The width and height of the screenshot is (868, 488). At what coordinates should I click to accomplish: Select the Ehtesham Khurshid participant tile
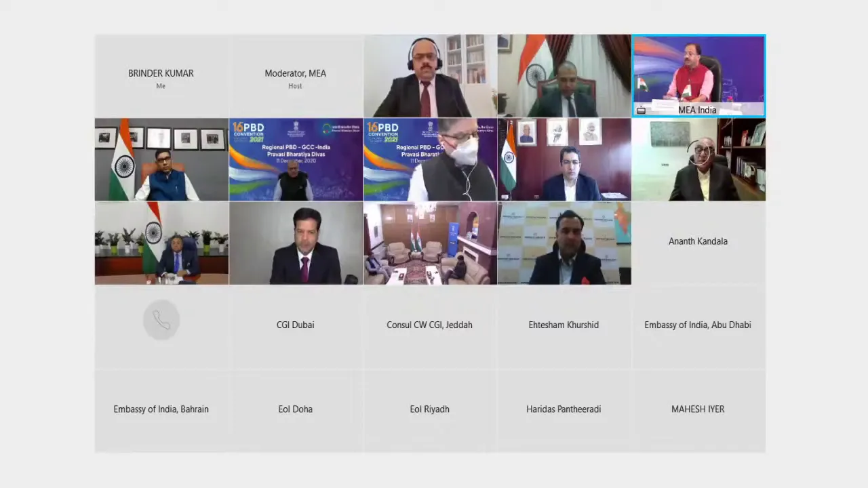point(564,327)
